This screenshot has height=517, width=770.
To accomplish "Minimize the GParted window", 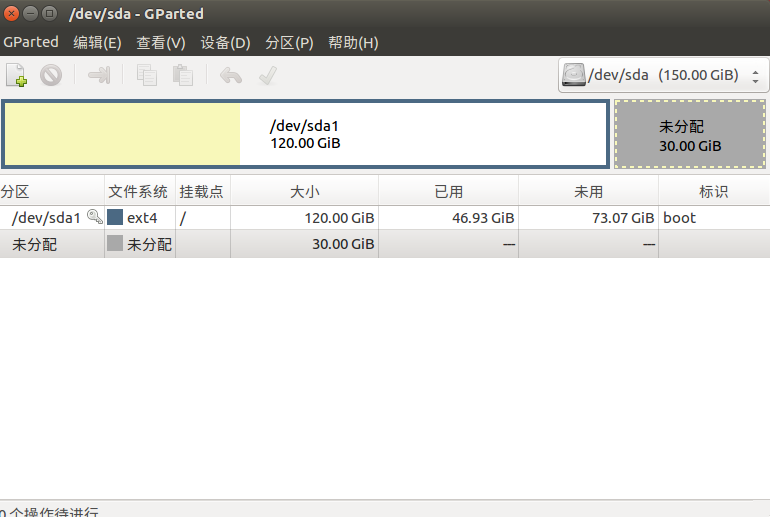I will click(30, 13).
